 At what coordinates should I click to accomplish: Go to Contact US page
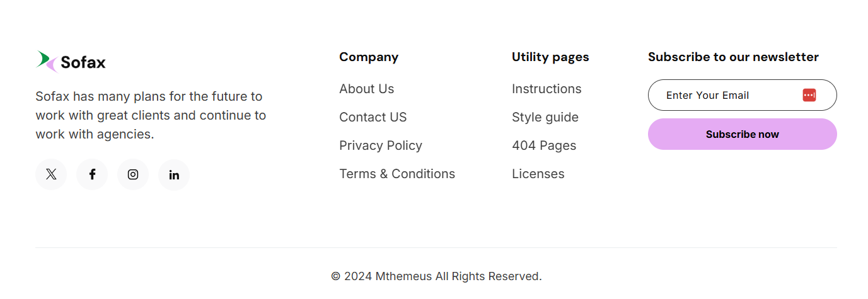[373, 117]
